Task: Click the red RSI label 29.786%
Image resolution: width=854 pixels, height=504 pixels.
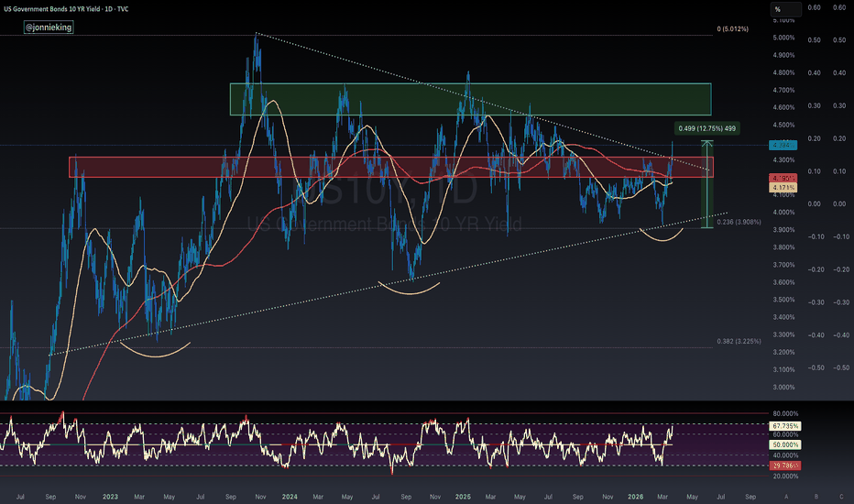Action: point(785,465)
